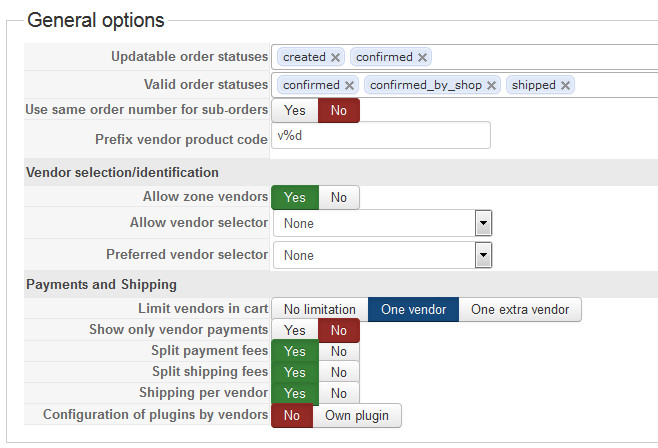Viewport: 658px width, 448px height.
Task: Turn off Split shipping fees
Action: pyautogui.click(x=339, y=372)
